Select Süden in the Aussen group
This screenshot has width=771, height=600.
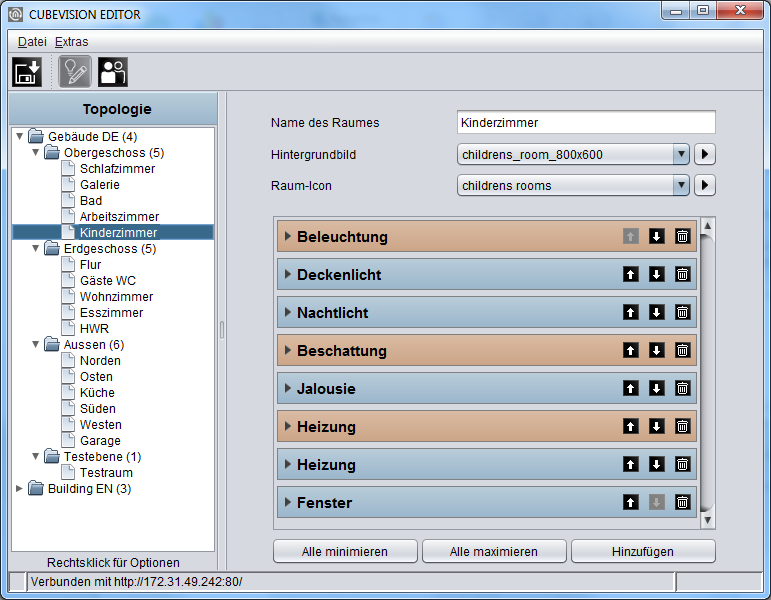(98, 409)
